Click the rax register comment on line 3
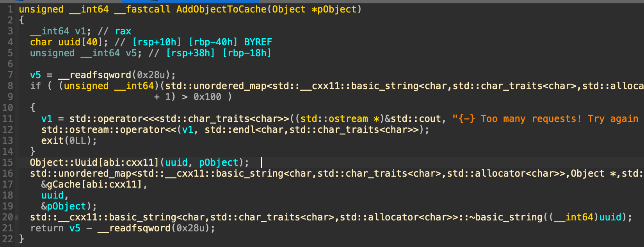Image resolution: width=644 pixels, height=247 pixels. [x=123, y=31]
